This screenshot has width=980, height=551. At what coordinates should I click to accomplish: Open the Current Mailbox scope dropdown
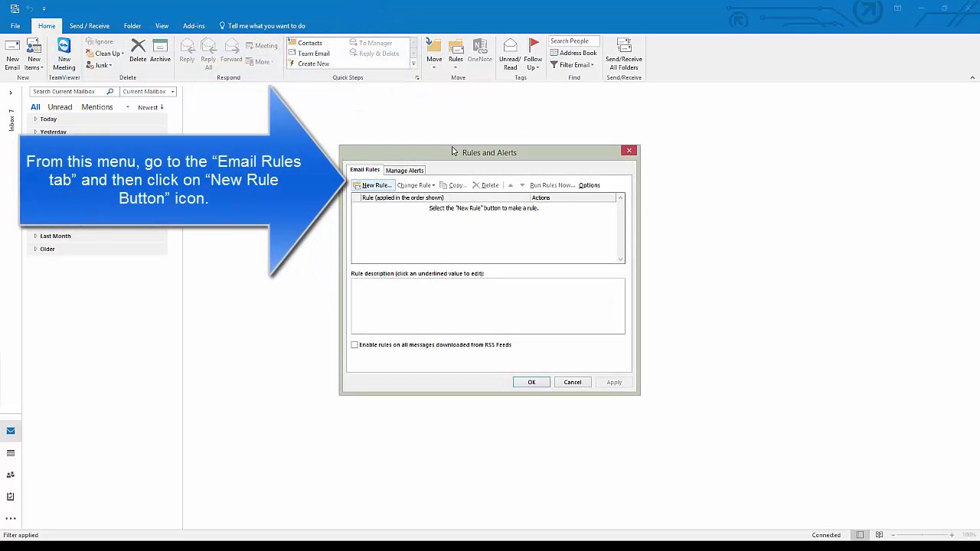[149, 92]
